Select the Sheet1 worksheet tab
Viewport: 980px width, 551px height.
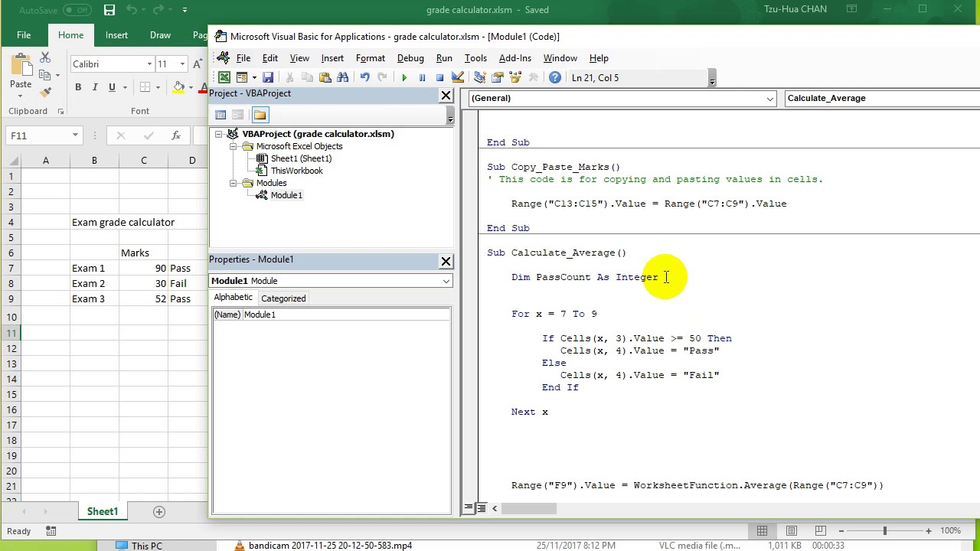click(x=102, y=511)
